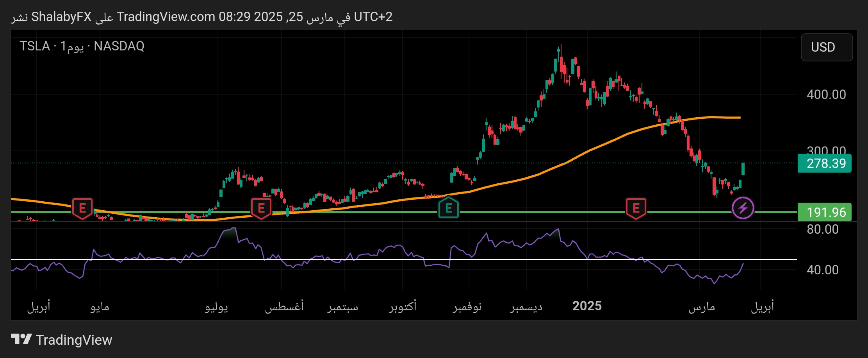868x358 pixels.
Task: Click the TradingView logo
Action: click(x=61, y=340)
